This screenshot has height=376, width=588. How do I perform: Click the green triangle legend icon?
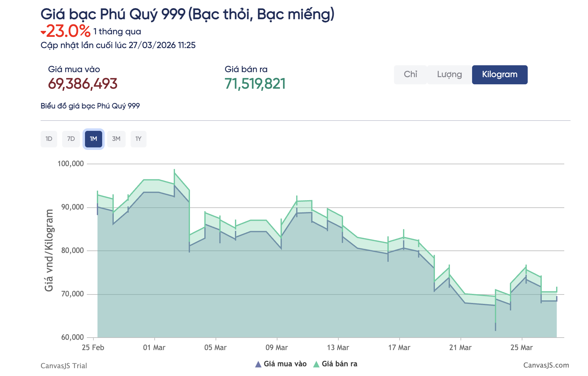coord(316,364)
